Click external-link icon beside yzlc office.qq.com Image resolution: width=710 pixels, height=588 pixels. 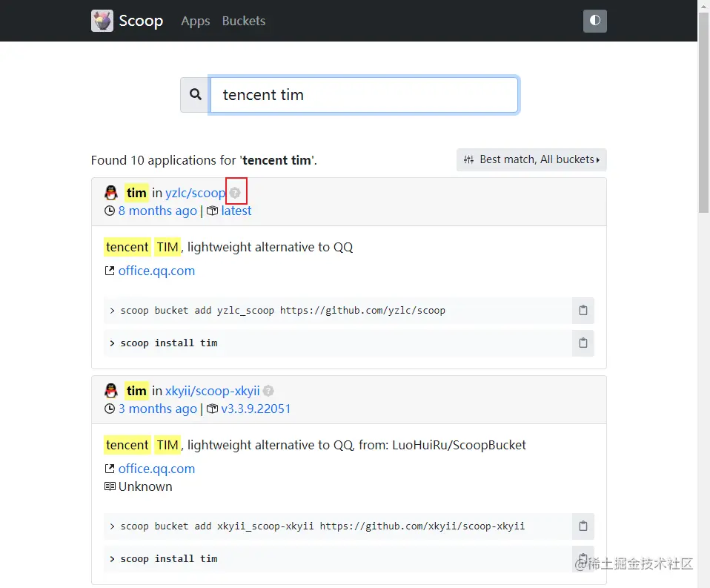tap(110, 271)
